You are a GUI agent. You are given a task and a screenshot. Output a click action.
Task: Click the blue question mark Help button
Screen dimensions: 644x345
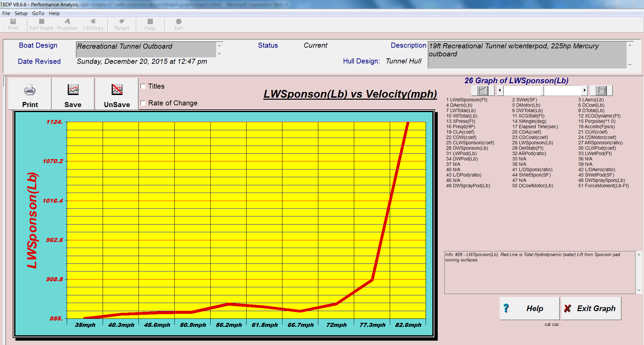(x=529, y=308)
